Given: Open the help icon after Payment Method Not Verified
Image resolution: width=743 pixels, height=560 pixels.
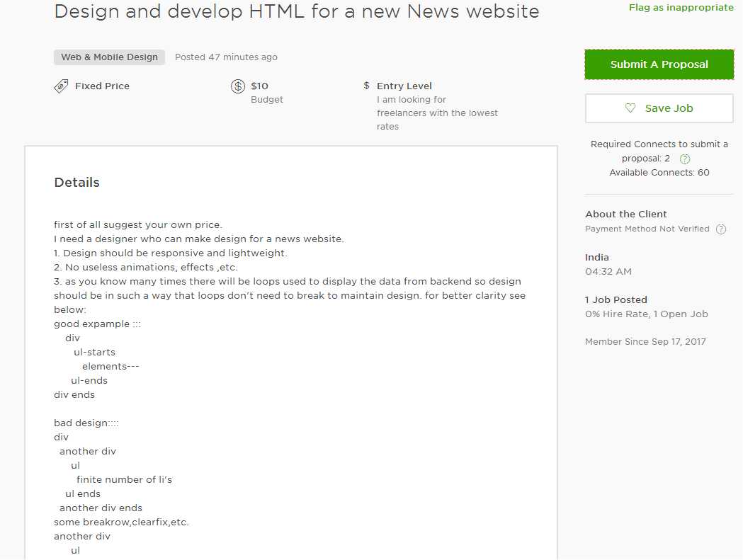Looking at the screenshot, I should click(x=720, y=229).
